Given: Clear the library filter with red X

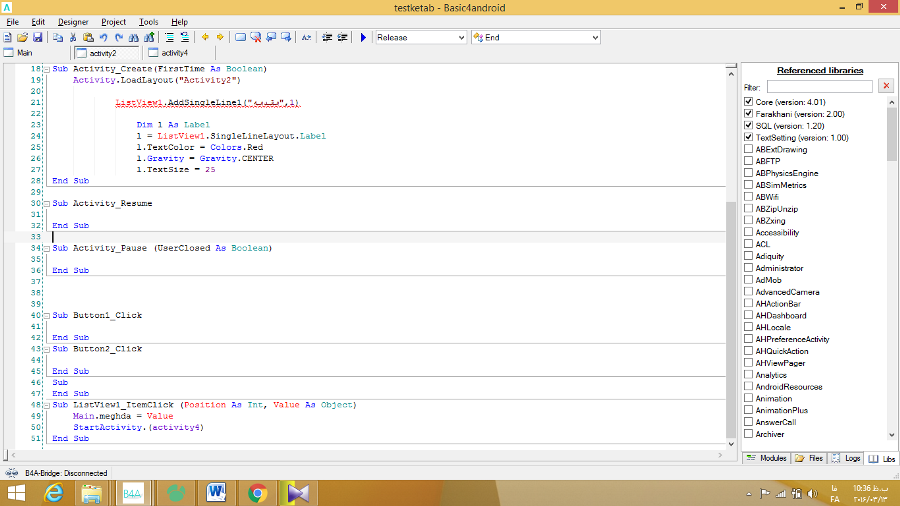Looking at the screenshot, I should click(x=885, y=87).
